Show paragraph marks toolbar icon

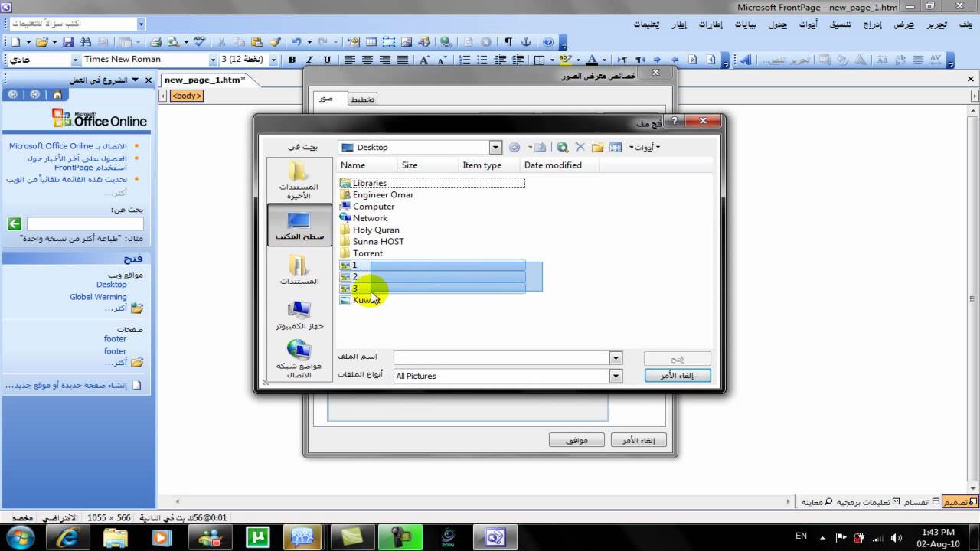pos(508,42)
